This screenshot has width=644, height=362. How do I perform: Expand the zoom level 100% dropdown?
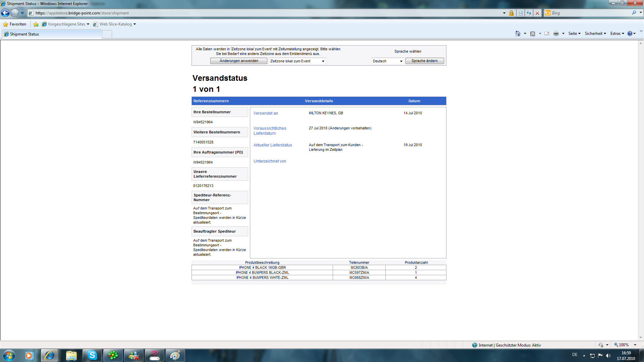point(635,345)
